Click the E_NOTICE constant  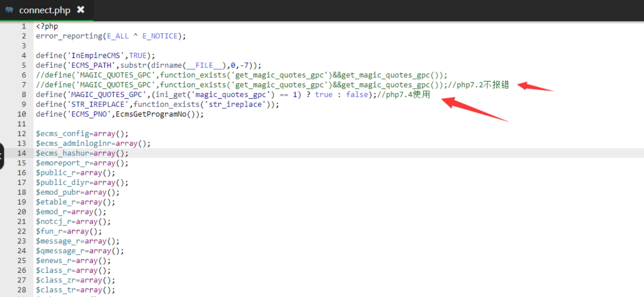(x=160, y=36)
